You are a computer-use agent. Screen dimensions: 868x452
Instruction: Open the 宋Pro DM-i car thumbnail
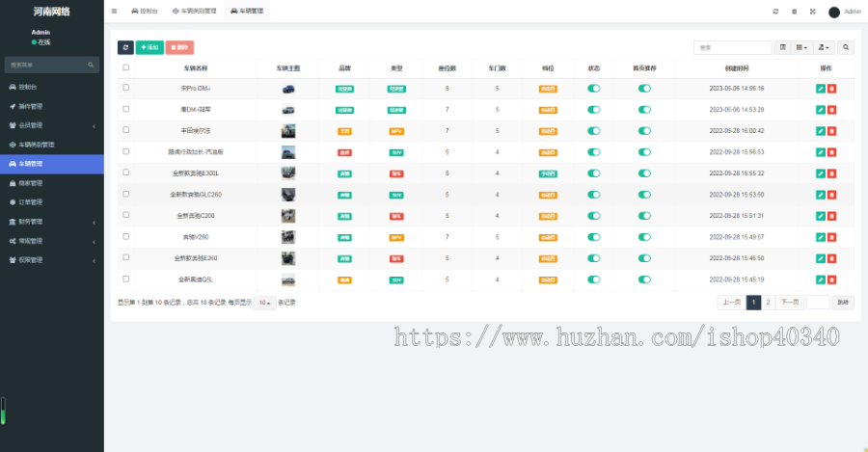click(x=288, y=89)
